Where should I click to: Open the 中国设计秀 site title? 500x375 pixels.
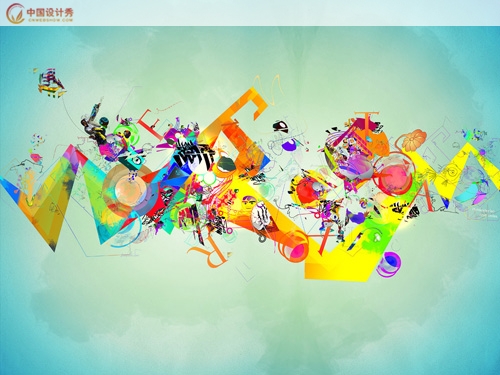[50, 12]
